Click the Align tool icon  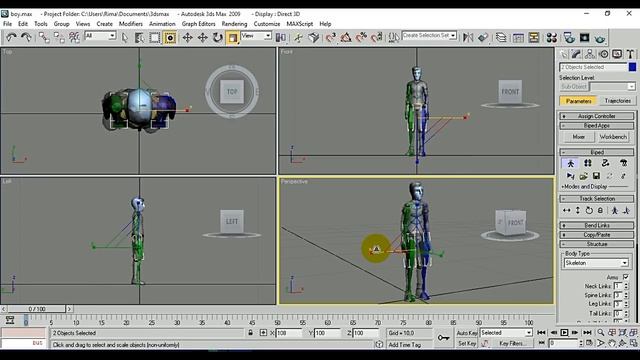pos(483,38)
